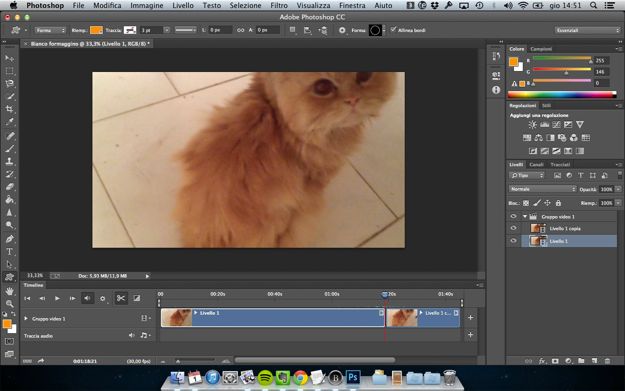Image resolution: width=625 pixels, height=391 pixels.
Task: Add layer style fx icon
Action: [x=542, y=361]
